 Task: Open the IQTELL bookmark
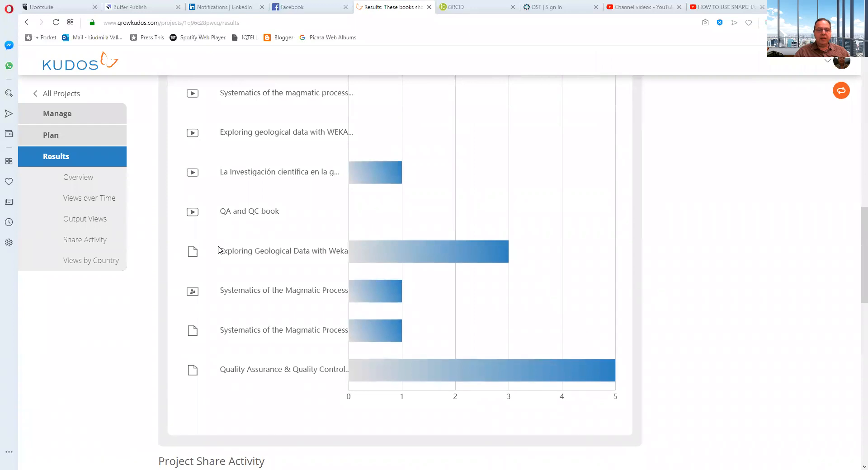[245, 38]
